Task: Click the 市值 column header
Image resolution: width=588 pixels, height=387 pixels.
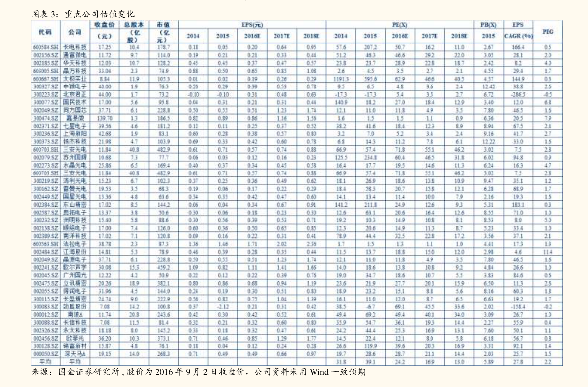Action: [x=163, y=24]
